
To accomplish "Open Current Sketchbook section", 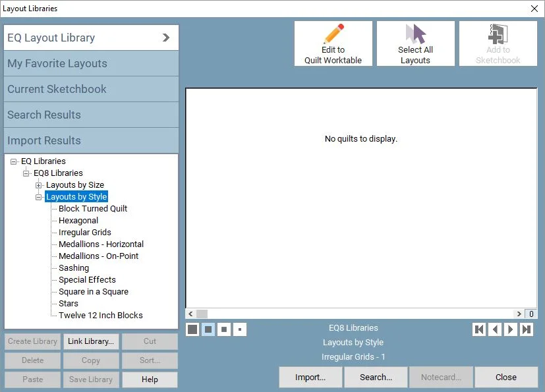I will (x=91, y=89).
